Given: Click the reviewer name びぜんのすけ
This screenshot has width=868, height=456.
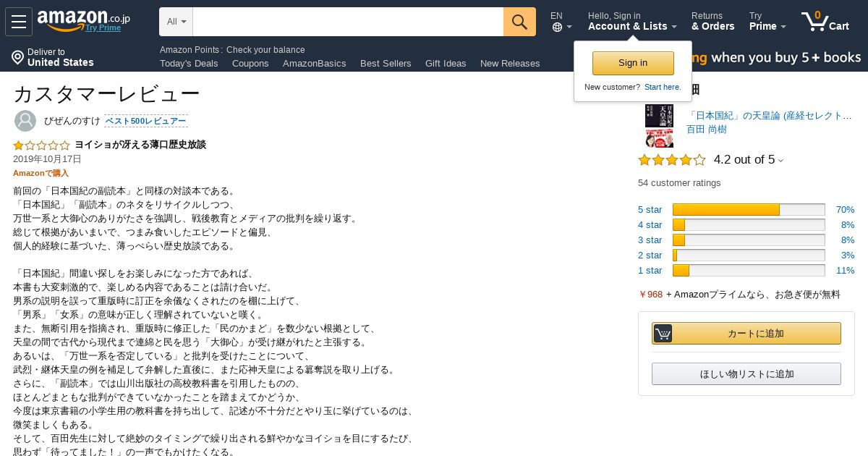Looking at the screenshot, I should pos(72,121).
